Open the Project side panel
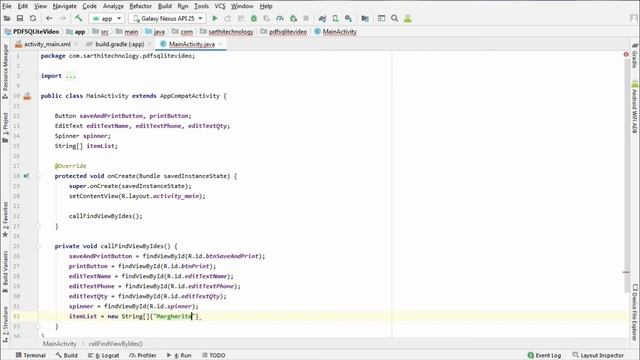 point(5,127)
